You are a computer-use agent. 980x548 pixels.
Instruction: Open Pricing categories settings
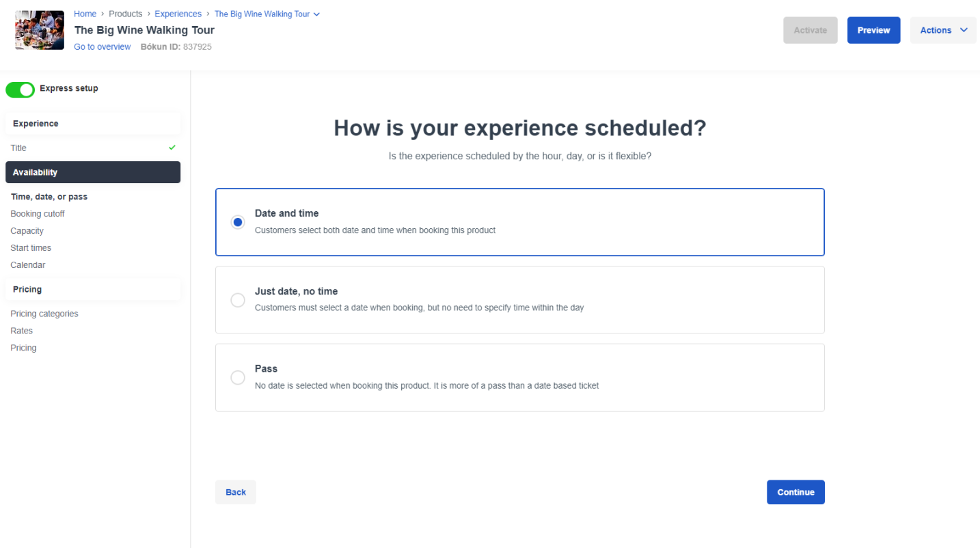(44, 313)
